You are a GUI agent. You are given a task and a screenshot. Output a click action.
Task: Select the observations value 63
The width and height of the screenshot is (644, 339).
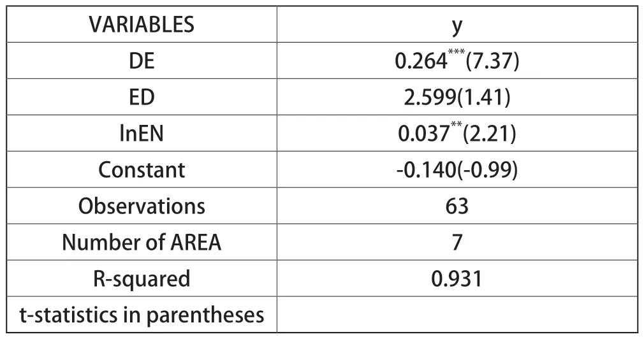pyautogui.click(x=457, y=206)
